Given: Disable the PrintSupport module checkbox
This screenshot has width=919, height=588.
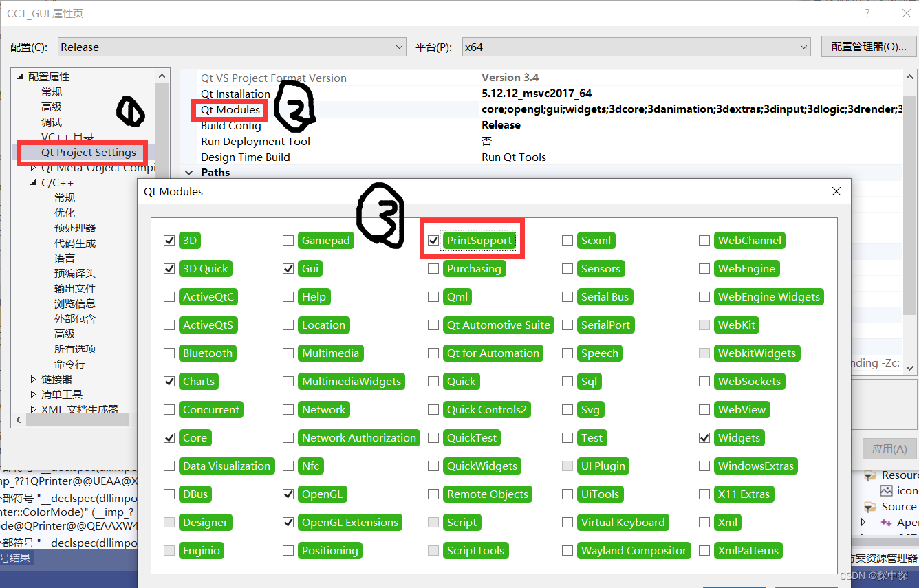Looking at the screenshot, I should (433, 240).
